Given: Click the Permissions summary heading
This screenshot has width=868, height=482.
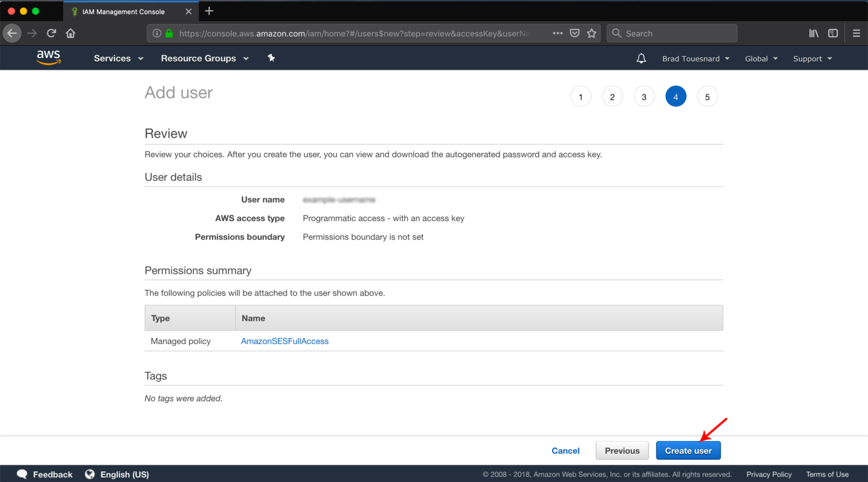Looking at the screenshot, I should coord(198,270).
